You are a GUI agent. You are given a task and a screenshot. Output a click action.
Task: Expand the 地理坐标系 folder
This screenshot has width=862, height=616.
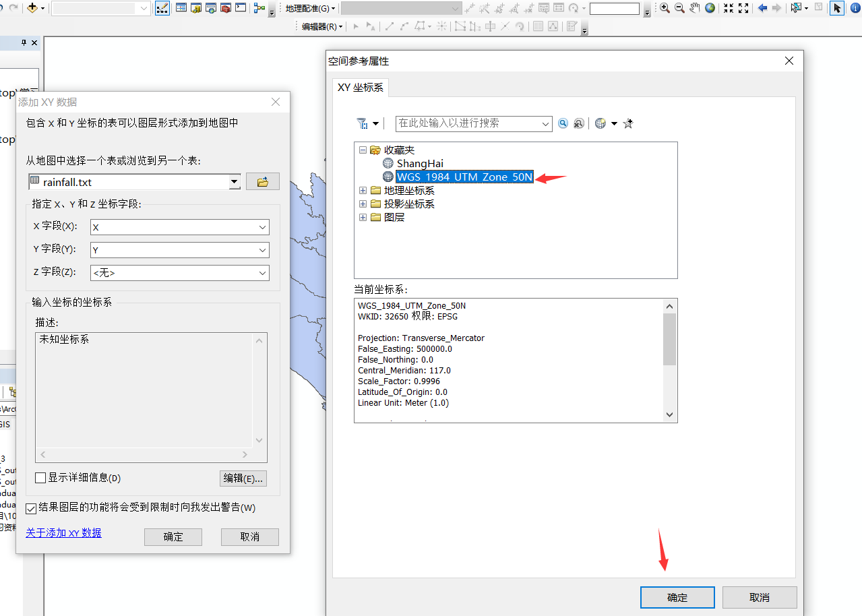click(363, 191)
